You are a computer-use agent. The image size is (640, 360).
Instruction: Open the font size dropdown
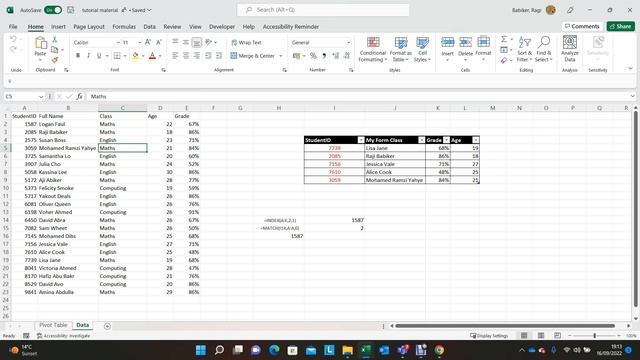[x=140, y=42]
